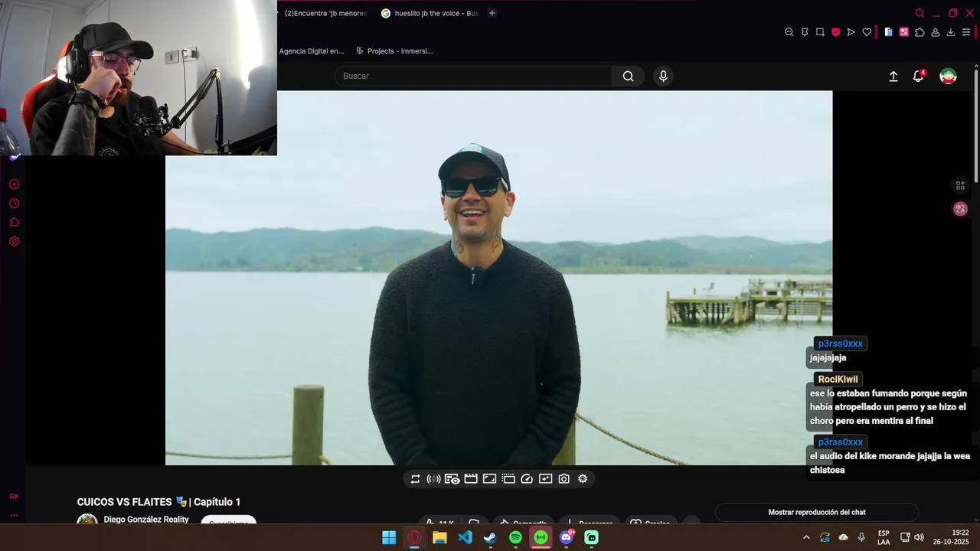980x551 pixels.
Task: Open the extensions puzzle-piece icon
Action: pos(920,32)
